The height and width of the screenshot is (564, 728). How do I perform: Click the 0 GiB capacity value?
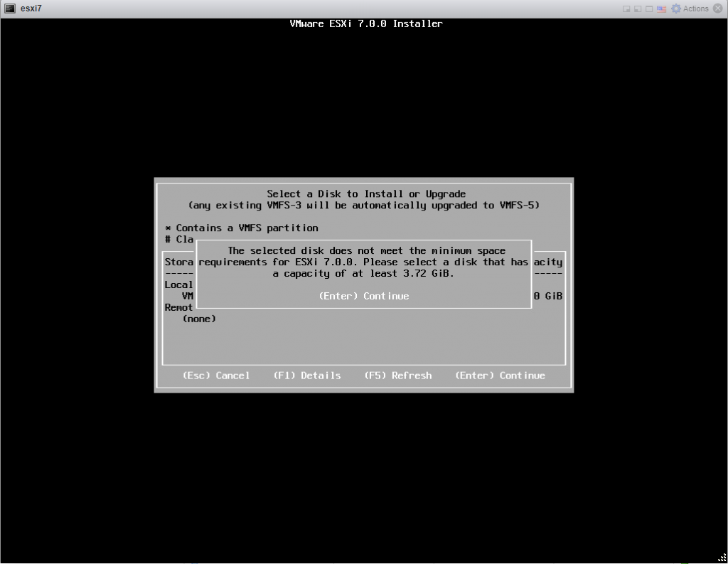coord(548,296)
